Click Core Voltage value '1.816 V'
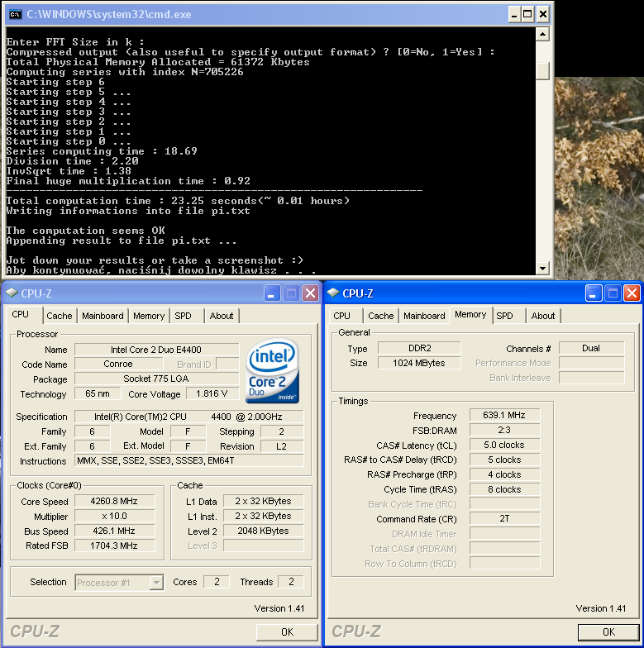 [212, 393]
